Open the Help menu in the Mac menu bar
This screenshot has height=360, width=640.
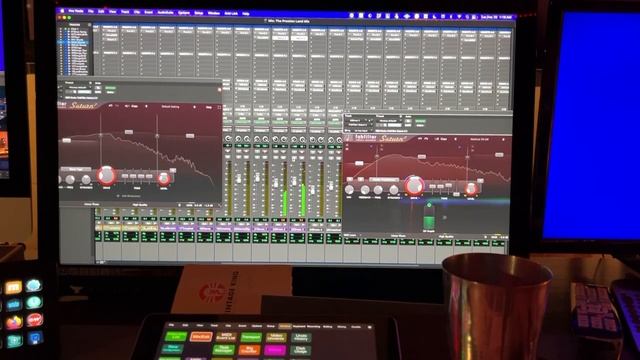246,13
